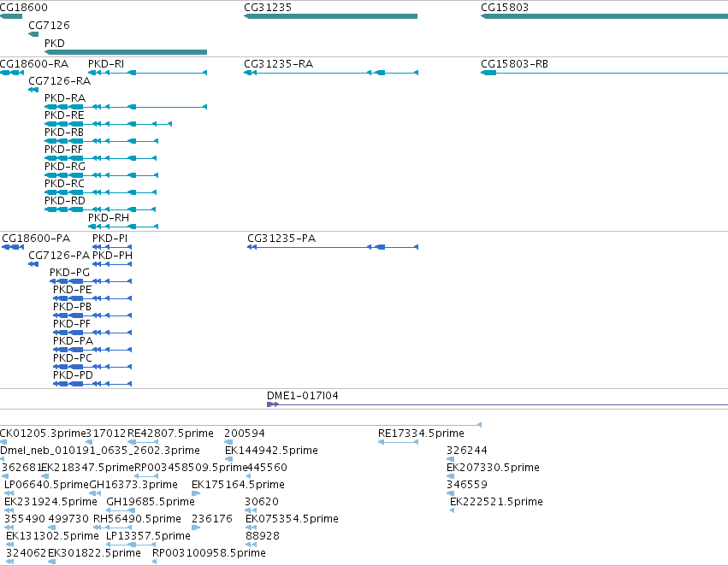The height and width of the screenshot is (566, 728).
Task: Click the EK175164.5prime EST label
Action: click(x=238, y=486)
